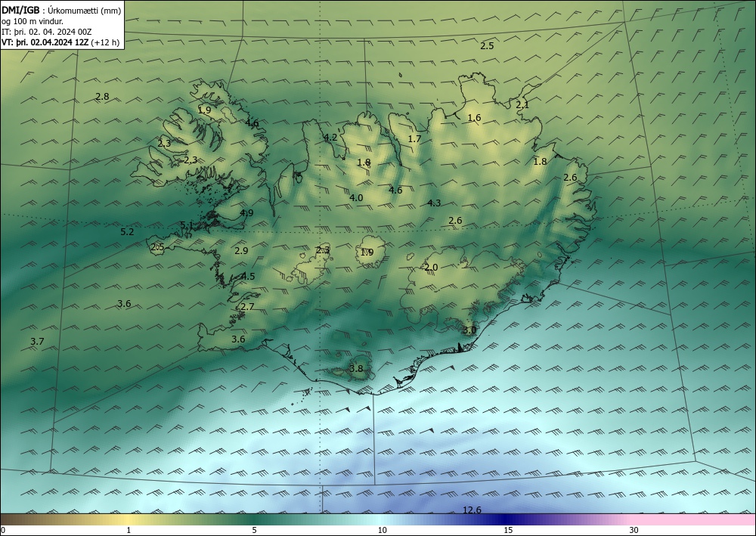Click the 'VT: þri. 02.04.2024 12Z (+12 h)' line
This screenshot has height=536, width=756.
[60, 42]
